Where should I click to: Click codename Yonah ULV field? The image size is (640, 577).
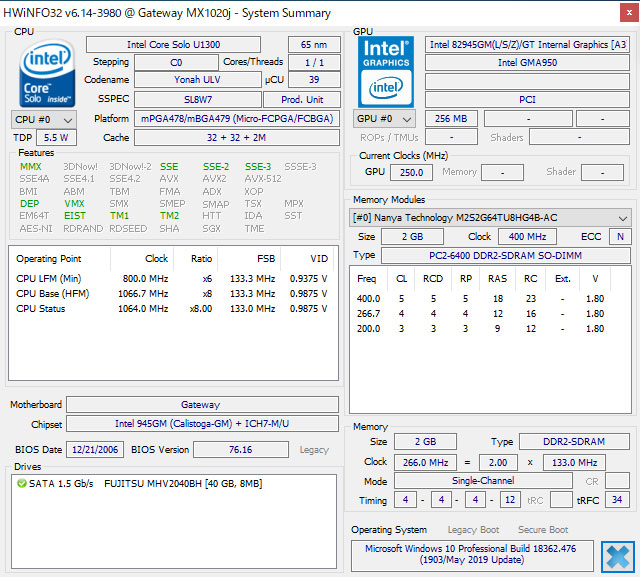point(197,80)
